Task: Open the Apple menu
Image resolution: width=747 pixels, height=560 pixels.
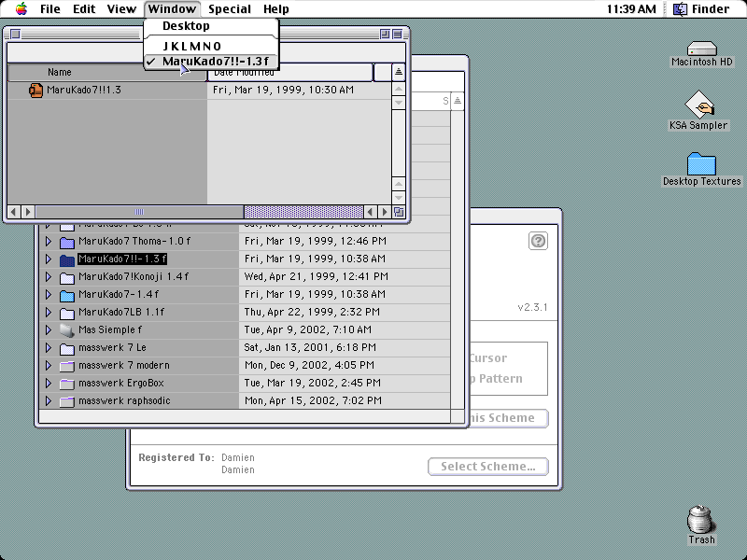Action: click(21, 8)
